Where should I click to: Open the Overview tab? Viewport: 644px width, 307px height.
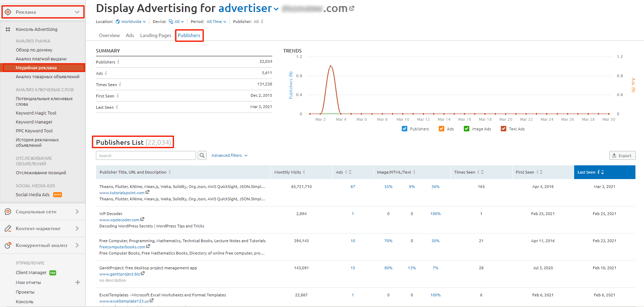(109, 35)
